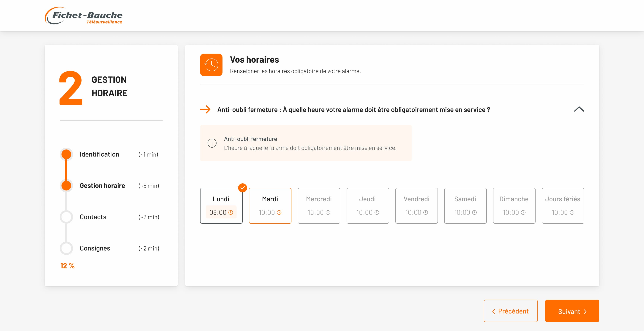Click the clock icon in Lundi's time

231,212
